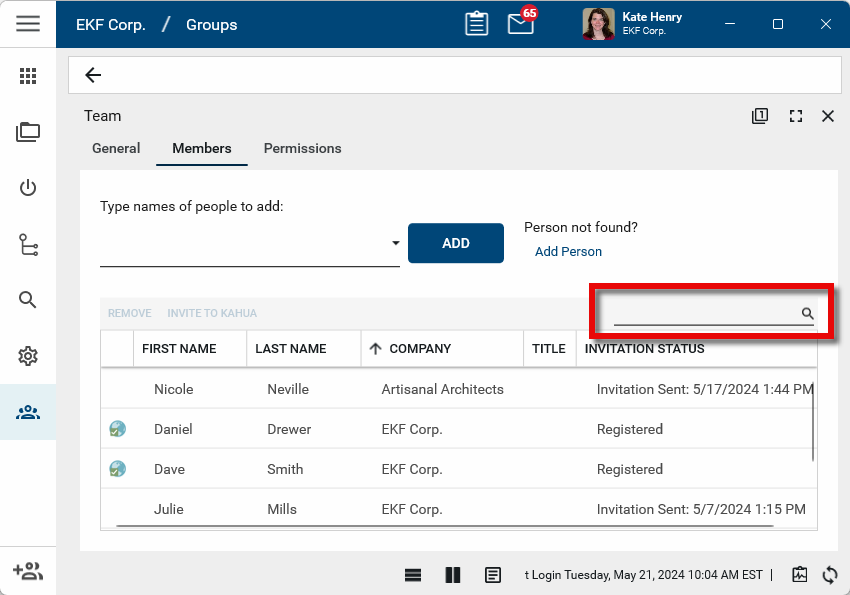This screenshot has width=850, height=595.
Task: Open the apps grid launcher
Action: (x=28, y=76)
